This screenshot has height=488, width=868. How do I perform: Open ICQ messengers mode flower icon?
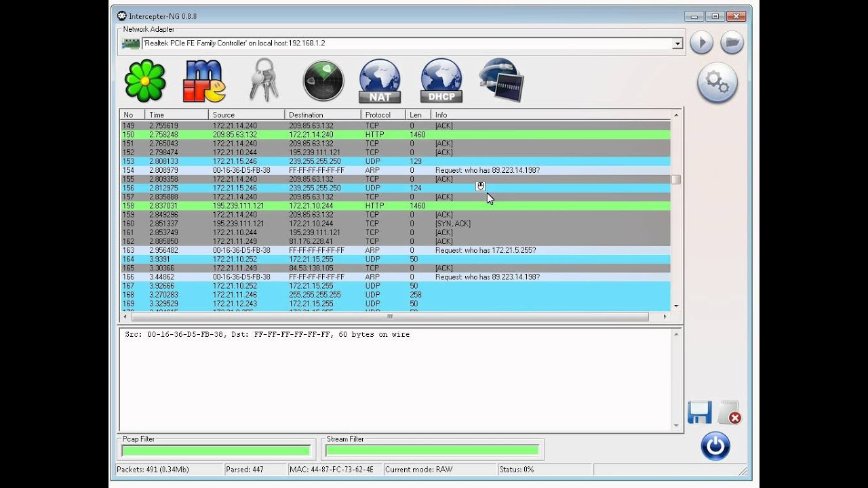pos(145,81)
